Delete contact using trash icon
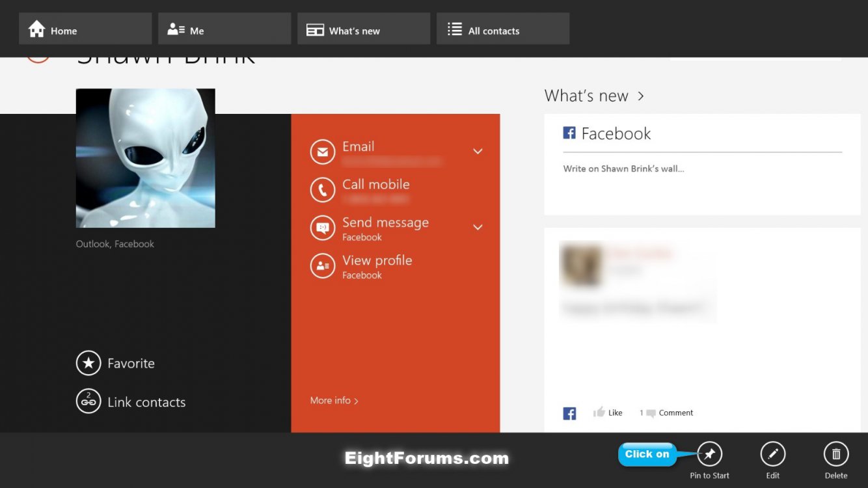Screen dimensions: 868x488 [836, 454]
